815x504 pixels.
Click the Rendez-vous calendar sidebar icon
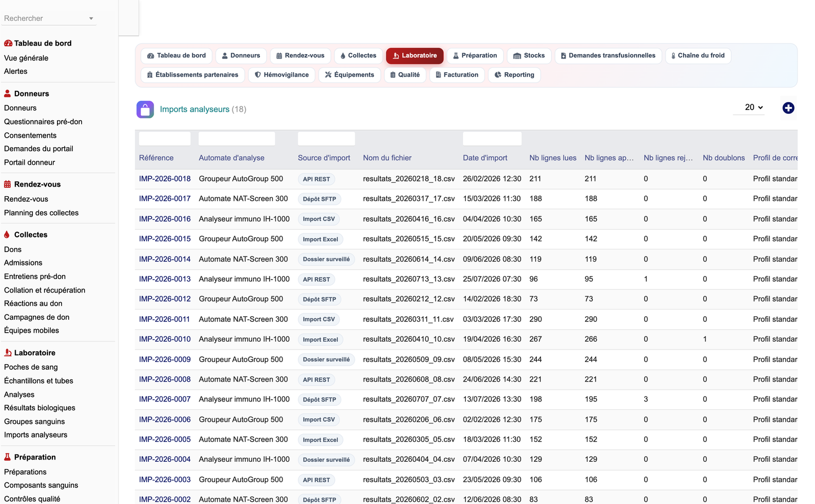7,184
